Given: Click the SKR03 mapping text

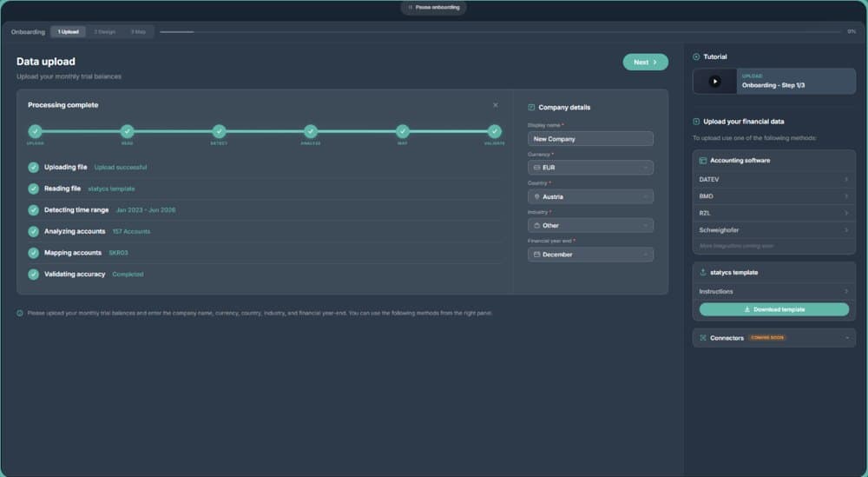Looking at the screenshot, I should pyautogui.click(x=118, y=253).
